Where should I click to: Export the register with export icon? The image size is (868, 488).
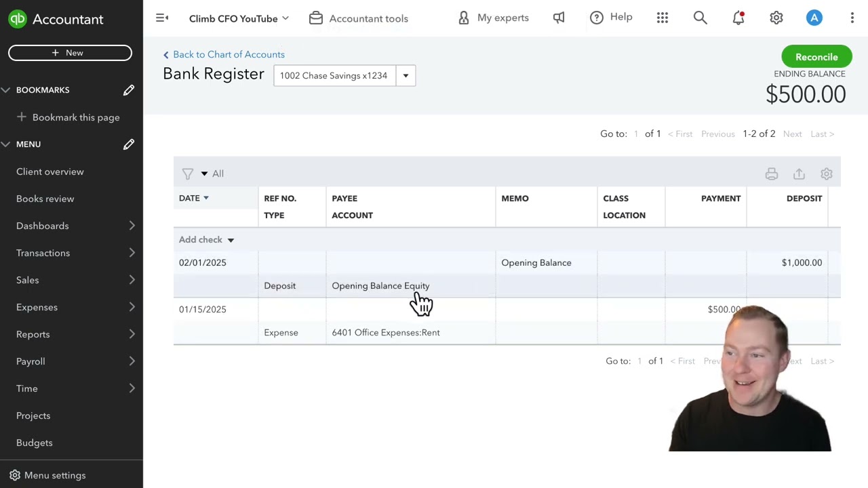pos(799,174)
